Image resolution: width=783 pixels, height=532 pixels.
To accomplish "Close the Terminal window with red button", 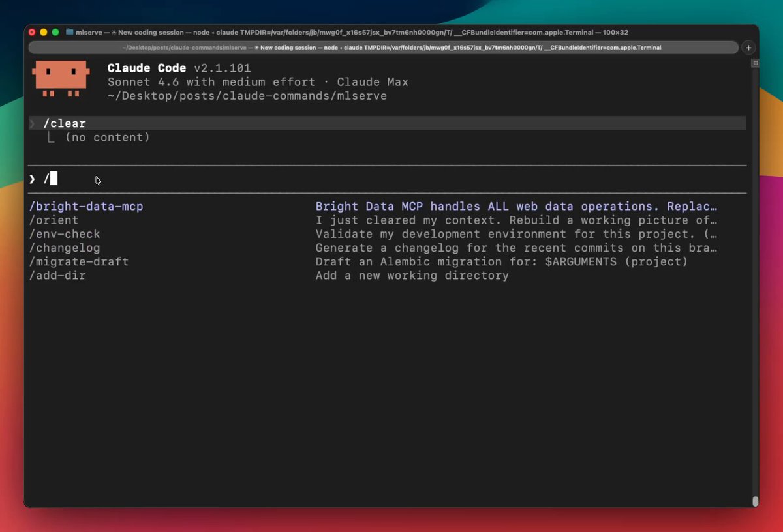I will 32,32.
